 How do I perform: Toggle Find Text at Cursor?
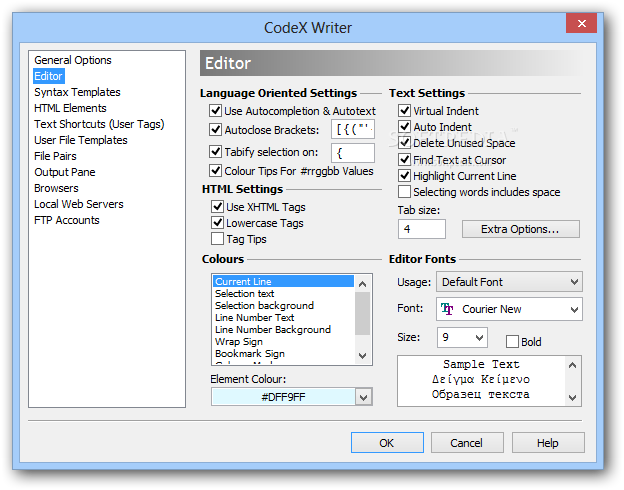click(x=404, y=159)
